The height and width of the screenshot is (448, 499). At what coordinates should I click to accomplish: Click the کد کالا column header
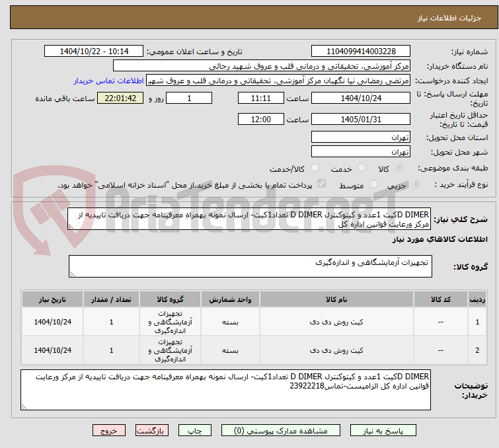pos(440,299)
